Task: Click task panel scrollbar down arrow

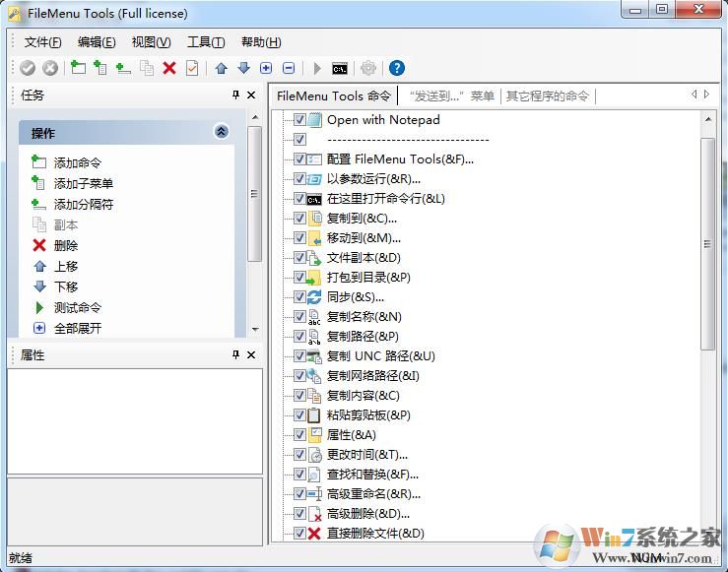Action: pyautogui.click(x=255, y=329)
